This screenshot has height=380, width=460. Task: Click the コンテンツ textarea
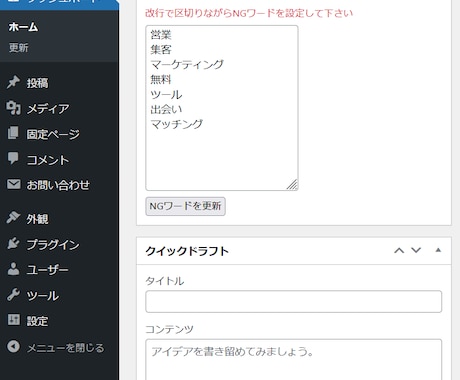pos(294,359)
